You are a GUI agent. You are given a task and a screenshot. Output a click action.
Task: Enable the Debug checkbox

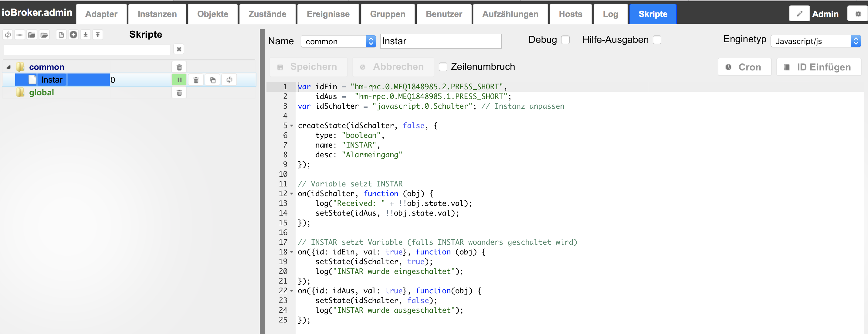[x=565, y=40]
